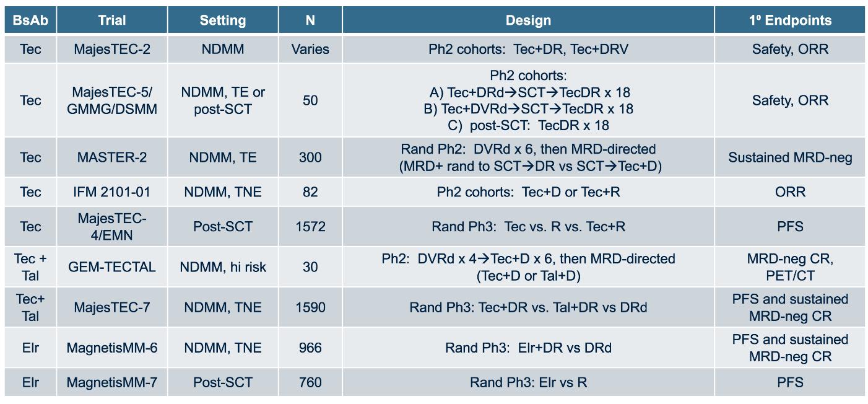This screenshot has height=404, width=868.
Task: Select the MagnetisMM-7 trial cell
Action: point(111,382)
